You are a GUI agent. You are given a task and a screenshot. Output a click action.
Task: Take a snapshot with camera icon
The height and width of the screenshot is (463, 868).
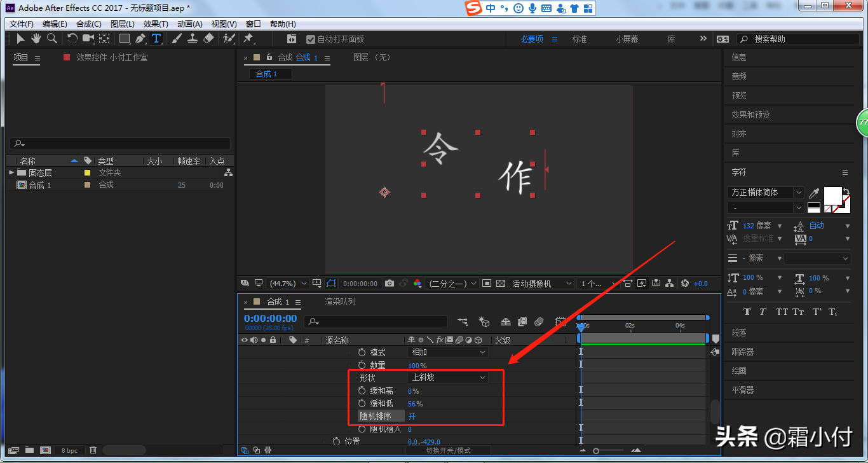(x=390, y=284)
